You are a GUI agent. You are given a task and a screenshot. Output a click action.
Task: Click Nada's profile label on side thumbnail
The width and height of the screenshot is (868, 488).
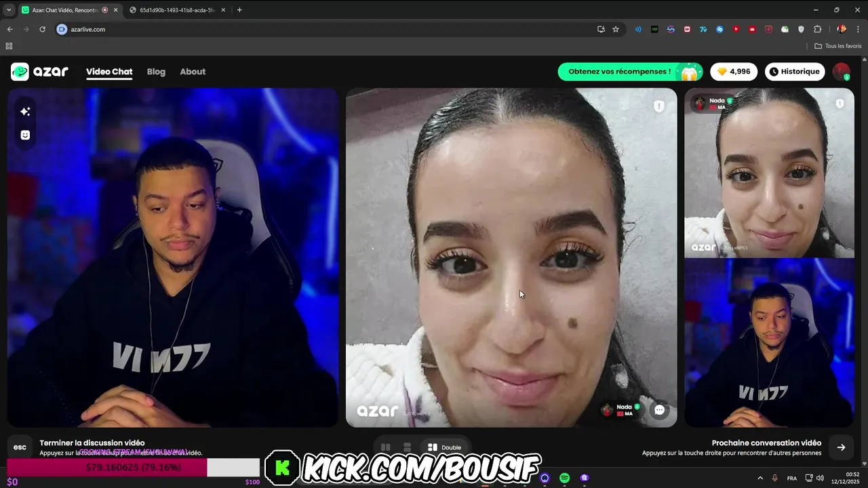[713, 104]
